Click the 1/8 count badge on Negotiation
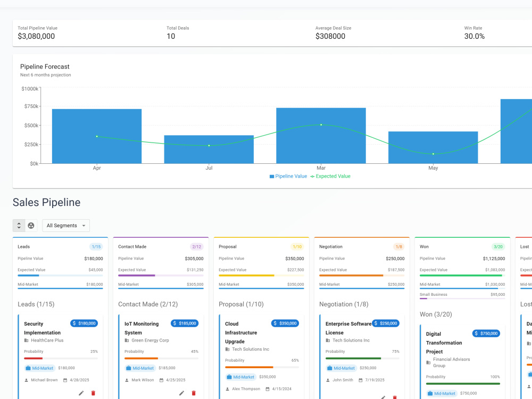 coord(399,247)
